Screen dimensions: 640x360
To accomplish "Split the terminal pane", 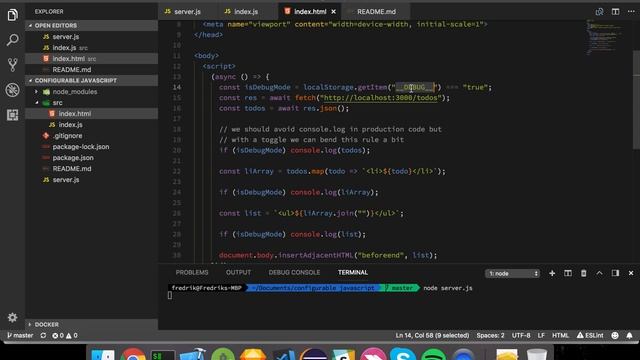I will point(568,273).
